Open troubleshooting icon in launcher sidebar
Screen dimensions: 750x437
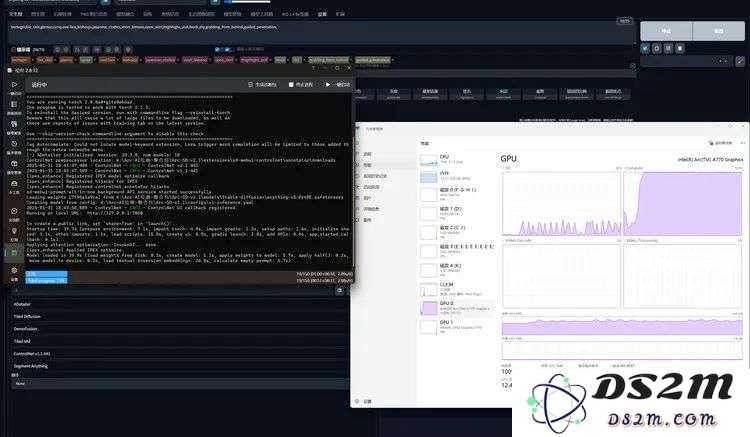tap(14, 124)
